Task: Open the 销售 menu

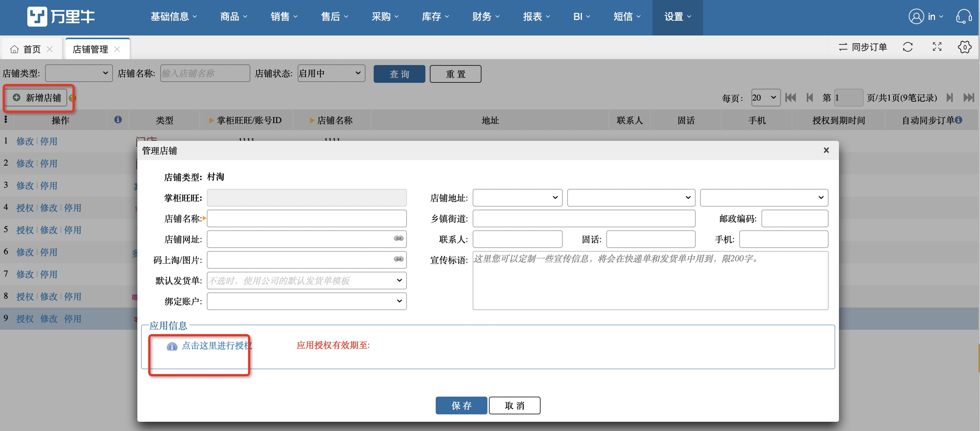Action: coord(284,17)
